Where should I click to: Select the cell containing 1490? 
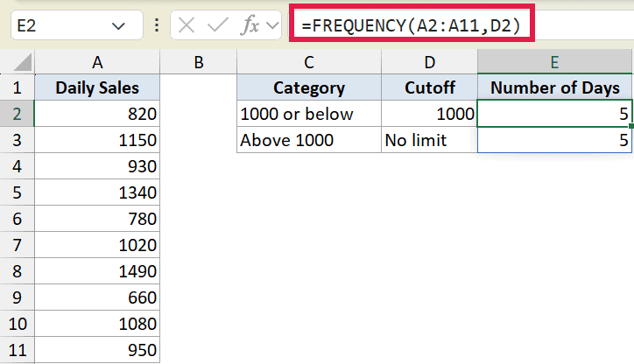pyautogui.click(x=97, y=271)
